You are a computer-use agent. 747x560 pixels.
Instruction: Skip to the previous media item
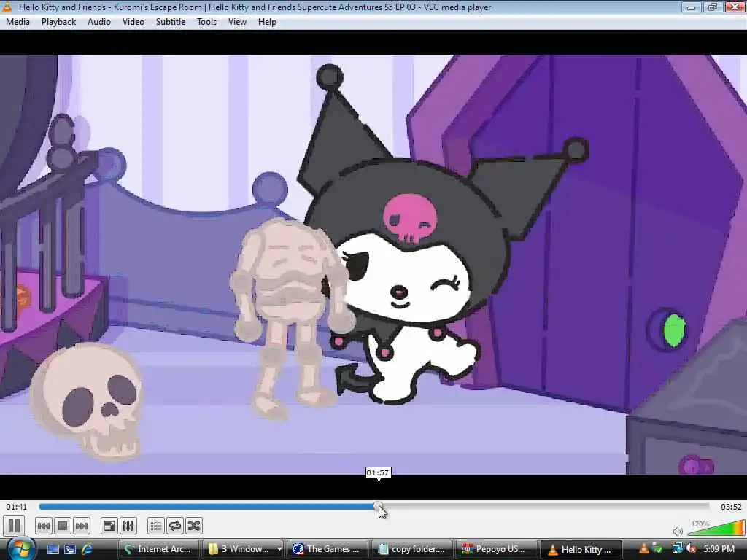(x=43, y=526)
